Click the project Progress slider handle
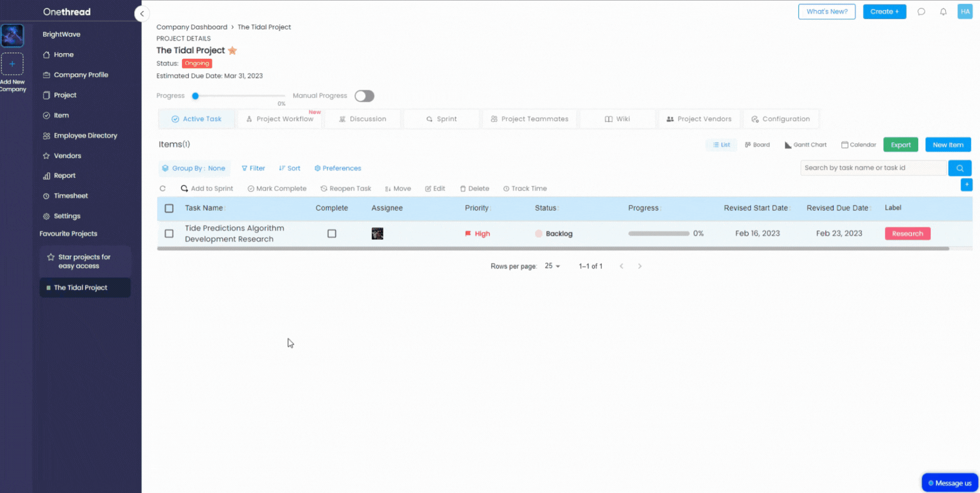The height and width of the screenshot is (493, 980). (195, 96)
